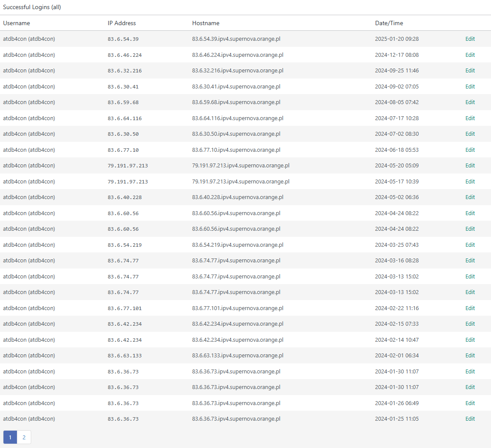Screen dimensions: 491x448
Task: Edit the 2024-02-22 11:16 login entry
Action: (470, 308)
